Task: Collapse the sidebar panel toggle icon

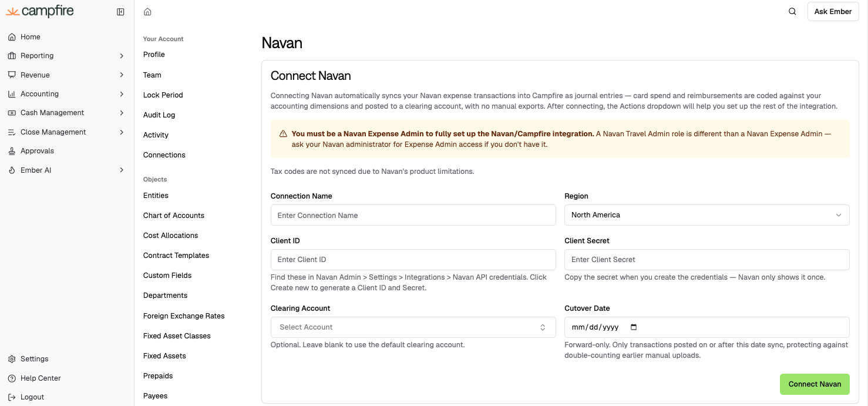Action: (120, 12)
